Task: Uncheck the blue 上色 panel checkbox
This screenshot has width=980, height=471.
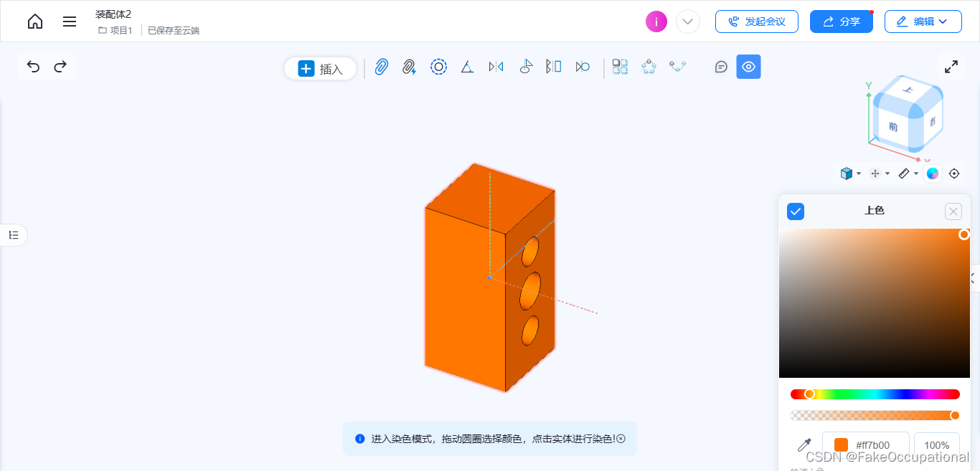Action: (796, 211)
